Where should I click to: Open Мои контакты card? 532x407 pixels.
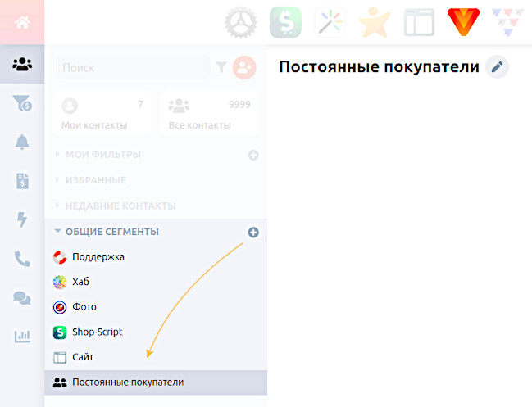pos(102,114)
